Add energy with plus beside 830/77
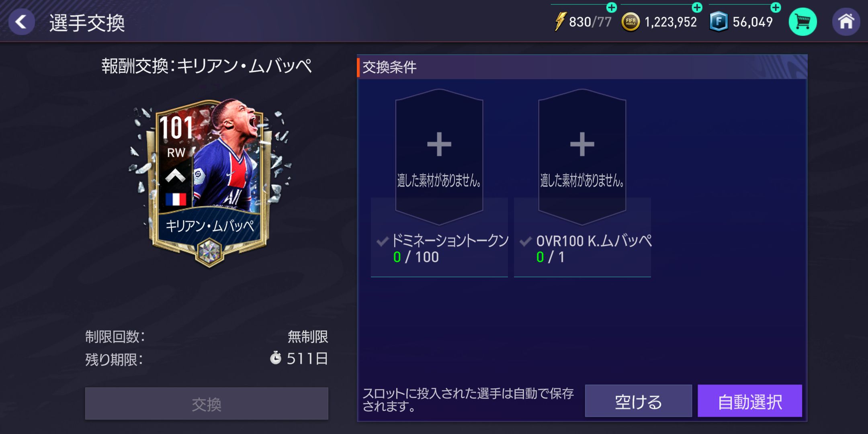The width and height of the screenshot is (868, 434). [x=612, y=7]
